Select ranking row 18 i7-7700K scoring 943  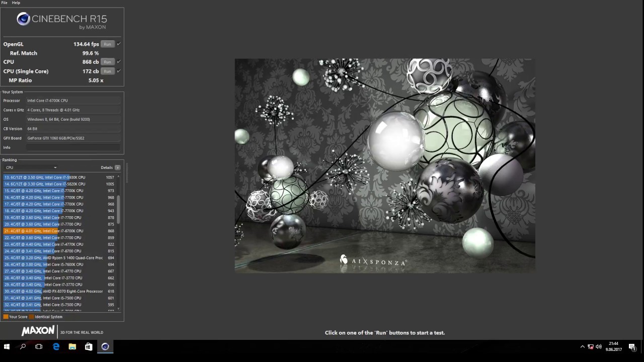tap(59, 211)
